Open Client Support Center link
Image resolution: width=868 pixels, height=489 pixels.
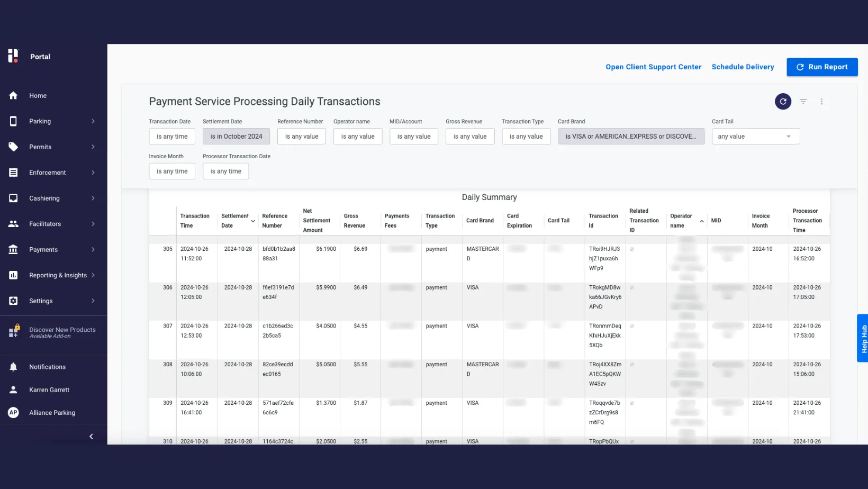653,67
